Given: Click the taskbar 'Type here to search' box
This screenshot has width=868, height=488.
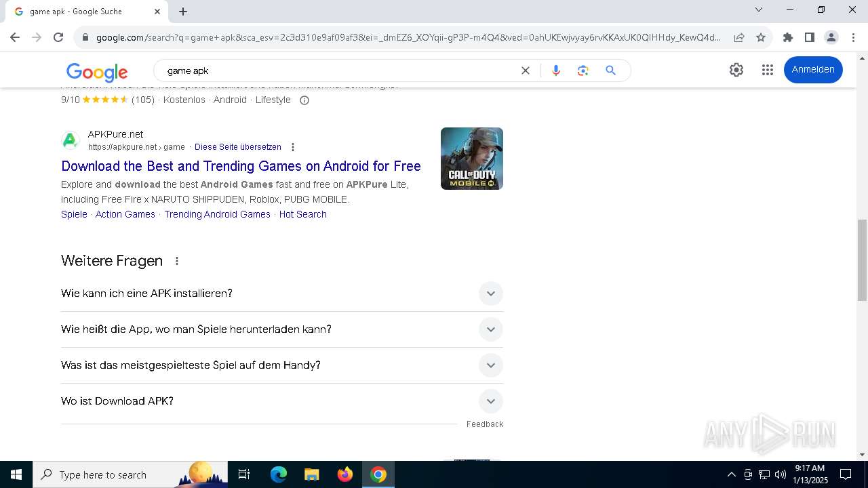Looking at the screenshot, I should tap(130, 474).
